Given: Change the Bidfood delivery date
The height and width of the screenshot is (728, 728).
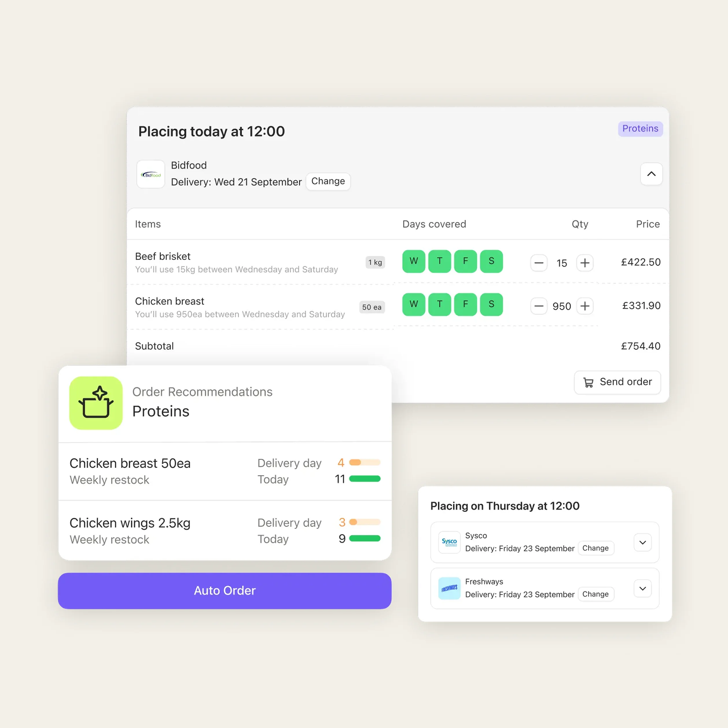Looking at the screenshot, I should pos(328,181).
